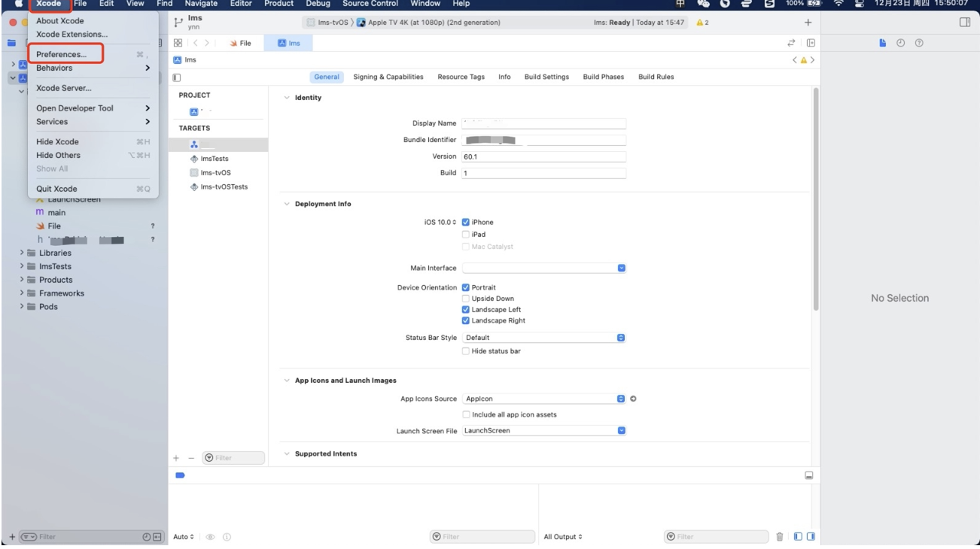Toggle the targets list sidebar icon
Viewport: 980px width, 549px height.
pyautogui.click(x=177, y=77)
